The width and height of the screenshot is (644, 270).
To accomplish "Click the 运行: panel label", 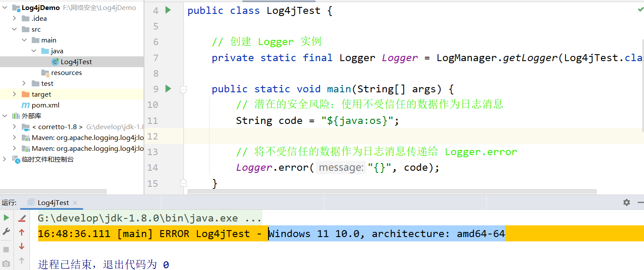I will tap(9, 202).
